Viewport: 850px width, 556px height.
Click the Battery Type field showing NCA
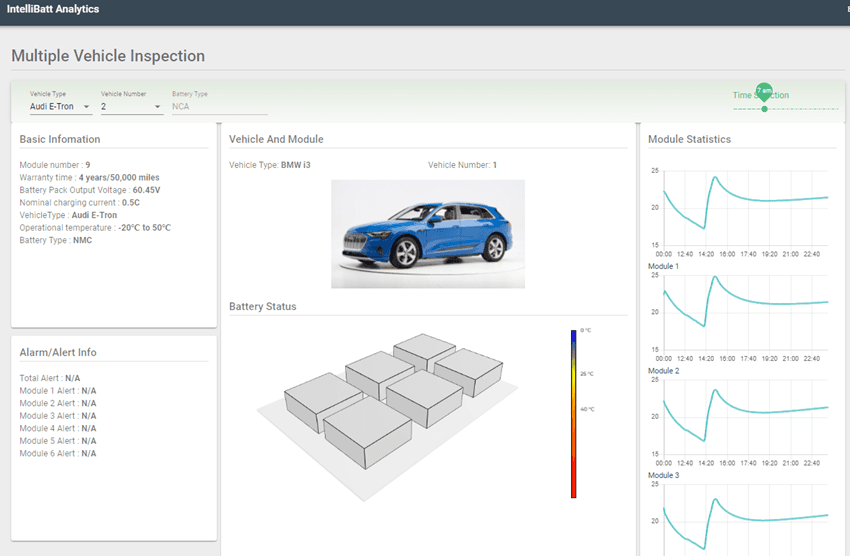click(219, 107)
